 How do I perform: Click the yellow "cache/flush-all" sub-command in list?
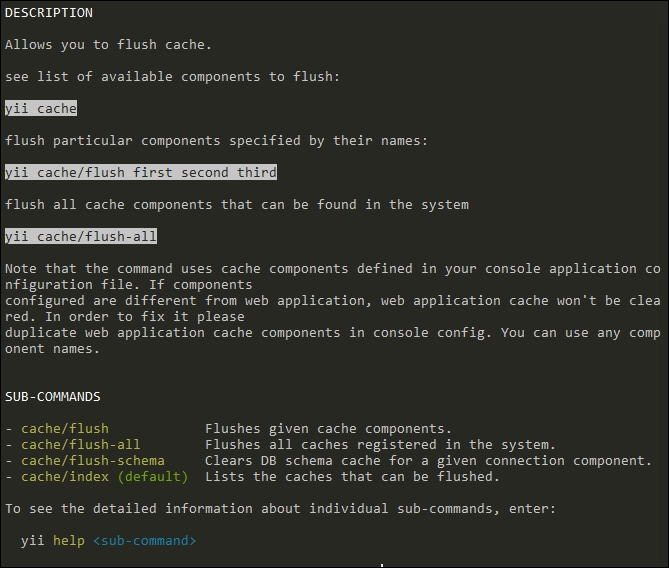tap(81, 445)
